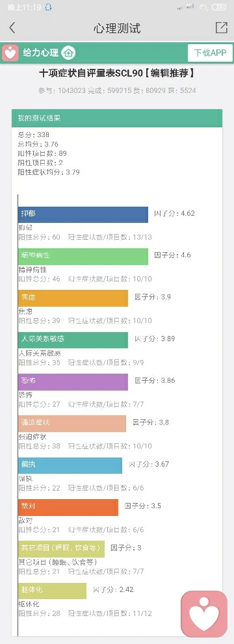Open the green home icon beside 给力心理
The height and width of the screenshot is (644, 234).
(x=68, y=53)
